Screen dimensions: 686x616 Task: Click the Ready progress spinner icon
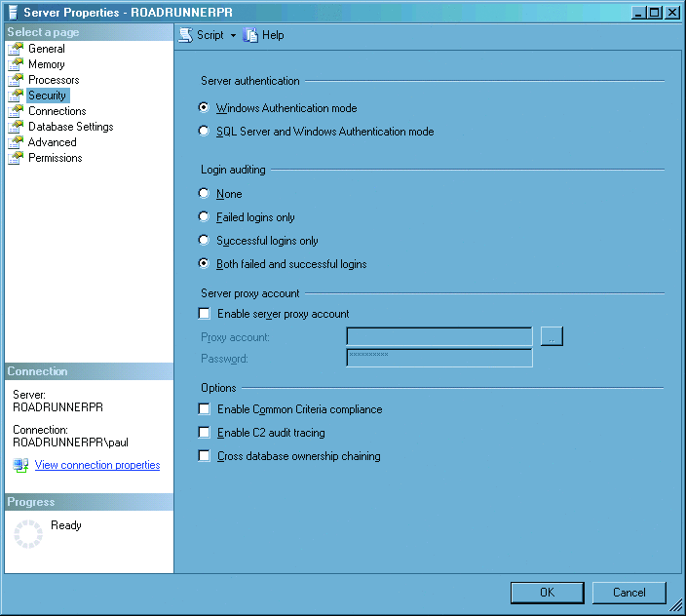tap(28, 534)
